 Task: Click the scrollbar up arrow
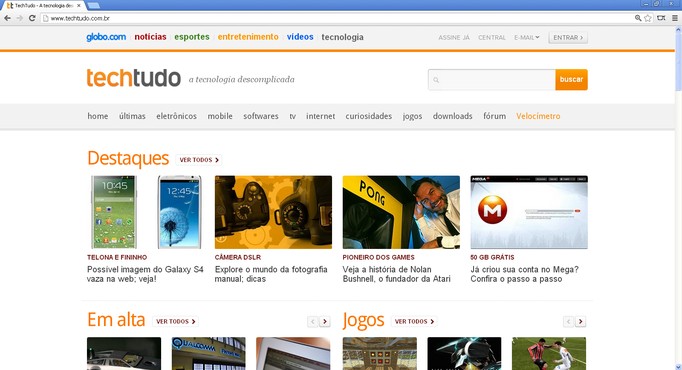[x=678, y=29]
